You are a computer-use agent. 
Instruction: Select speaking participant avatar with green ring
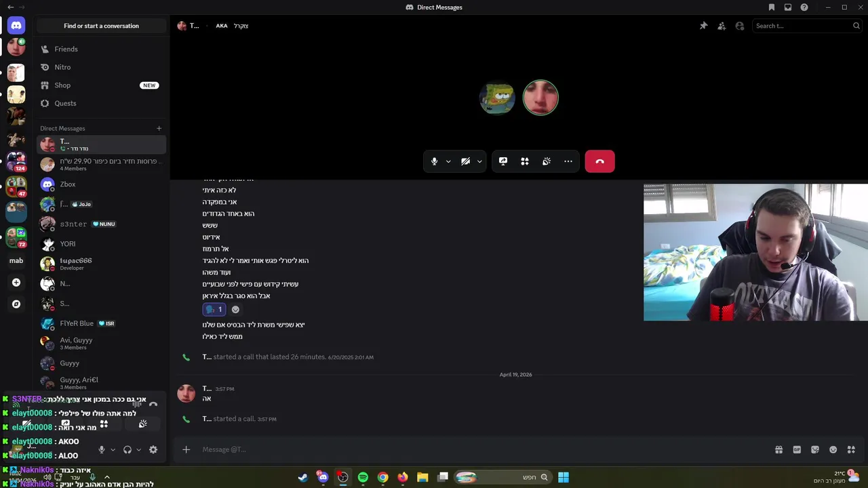pos(540,98)
